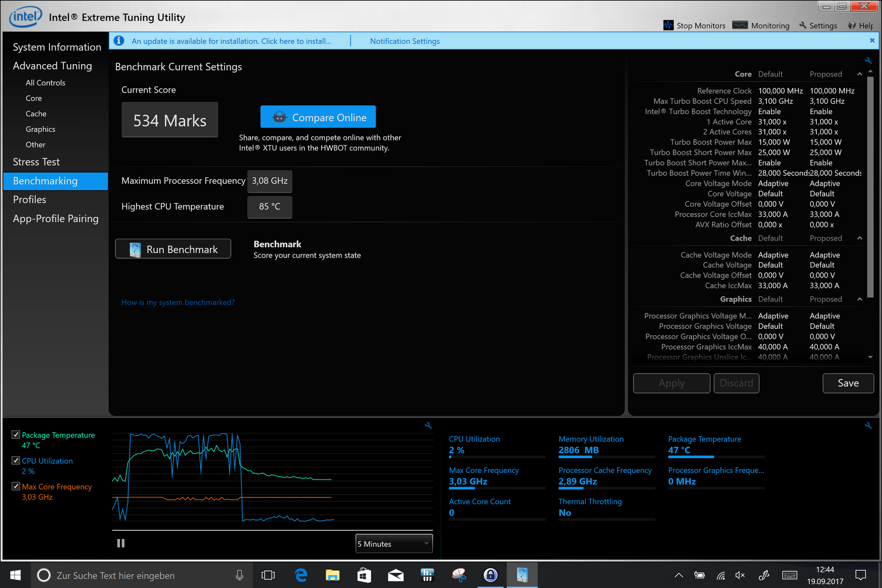The width and height of the screenshot is (882, 588).
Task: Click Compare Online button
Action: point(318,117)
